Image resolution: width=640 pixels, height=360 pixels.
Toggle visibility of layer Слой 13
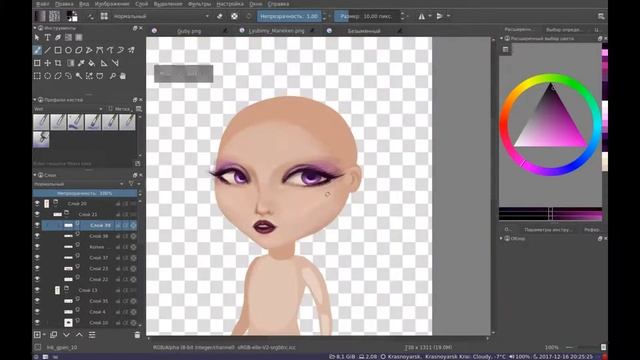[37, 290]
